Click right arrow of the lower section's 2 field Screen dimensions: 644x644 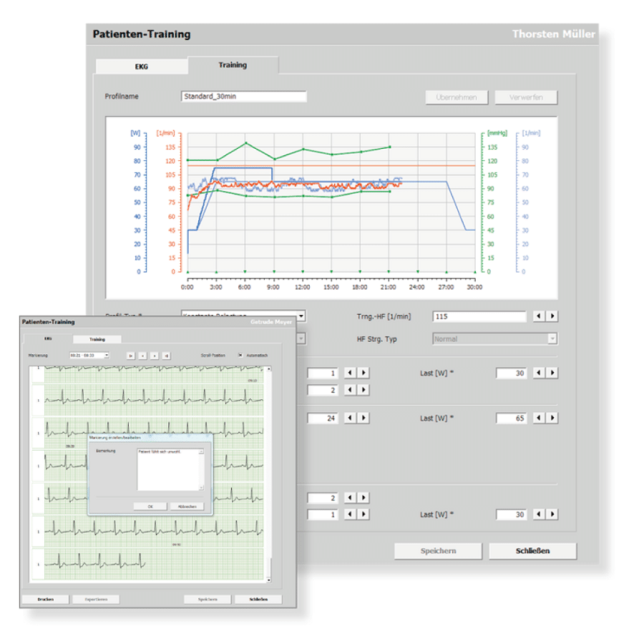click(364, 497)
